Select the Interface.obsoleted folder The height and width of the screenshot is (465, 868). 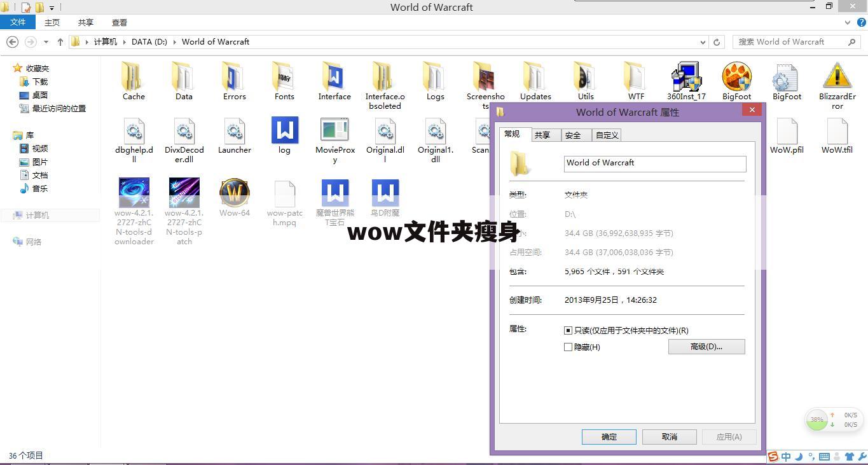click(x=385, y=85)
